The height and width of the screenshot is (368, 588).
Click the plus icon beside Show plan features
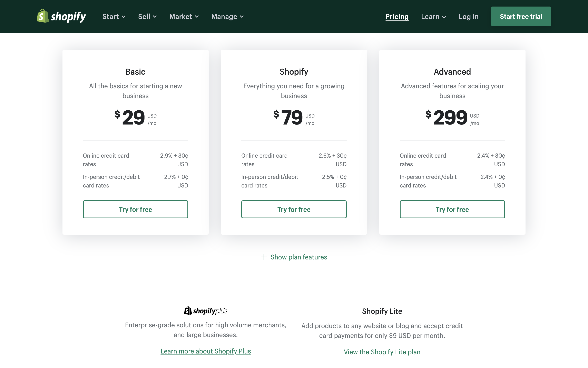264,257
